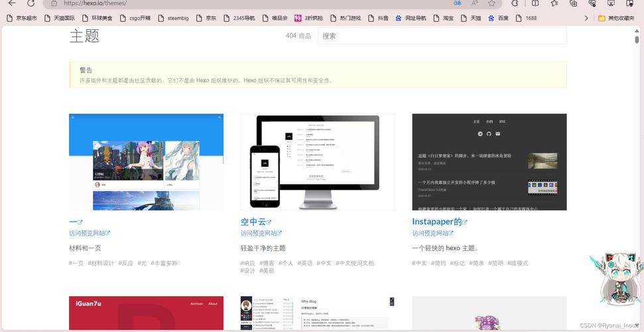Image resolution: width=644 pixels, height=332 pixels.
Task: Open the 京东超市 bookmark
Action: tap(22, 18)
